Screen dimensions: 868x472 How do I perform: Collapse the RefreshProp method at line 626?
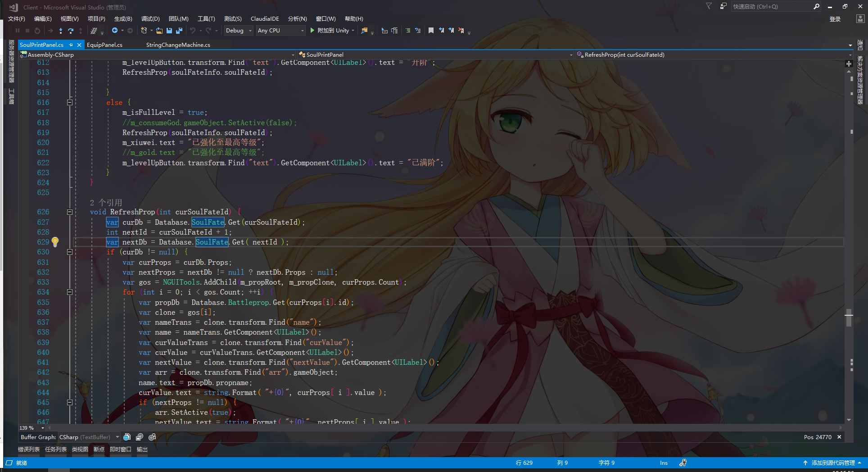[70, 212]
